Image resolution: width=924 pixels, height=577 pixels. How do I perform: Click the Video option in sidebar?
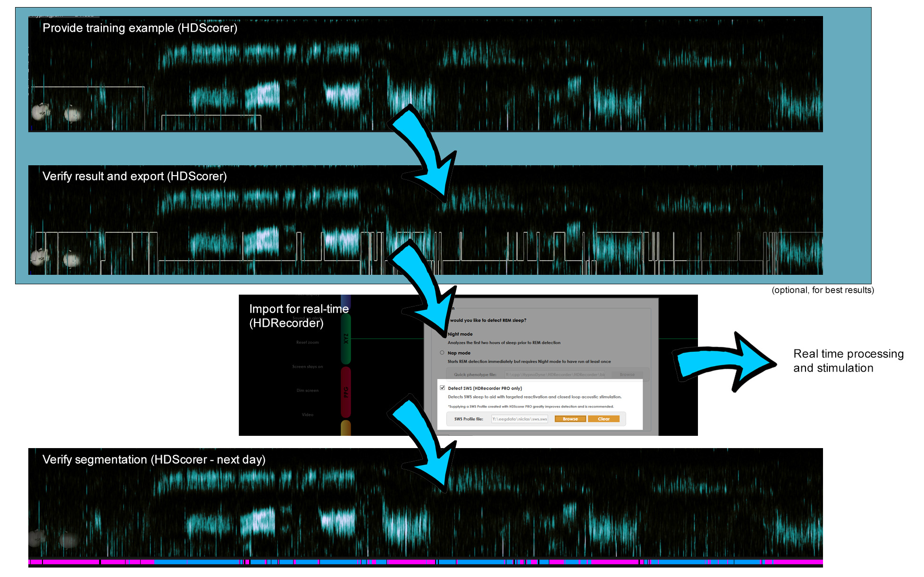tap(307, 415)
